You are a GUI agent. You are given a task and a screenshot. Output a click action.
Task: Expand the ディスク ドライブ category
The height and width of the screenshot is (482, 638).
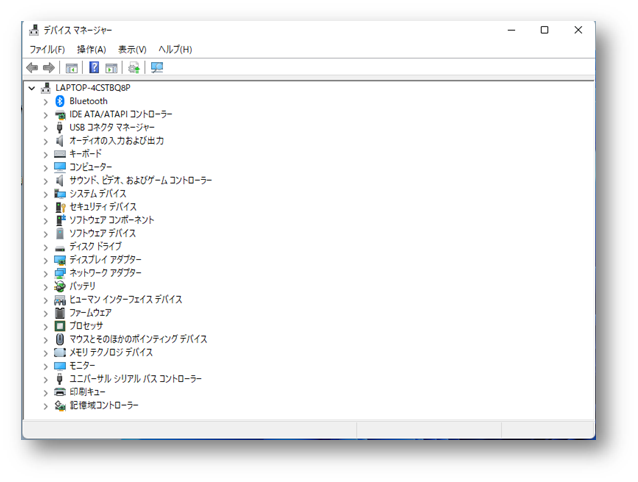click(45, 247)
